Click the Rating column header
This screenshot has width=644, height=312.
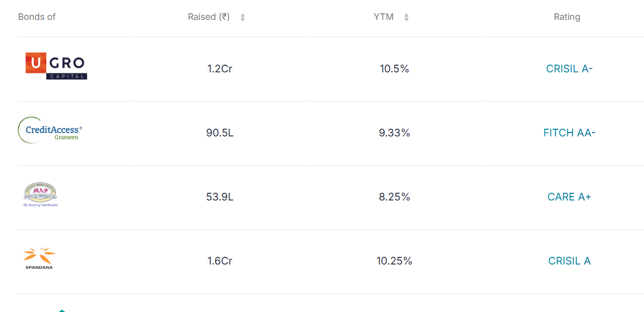click(567, 17)
